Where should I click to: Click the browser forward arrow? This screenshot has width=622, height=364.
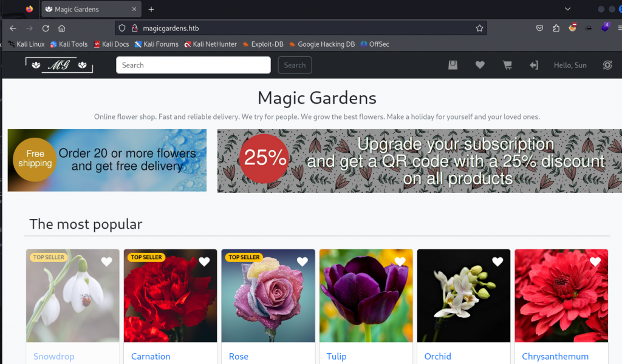29,28
